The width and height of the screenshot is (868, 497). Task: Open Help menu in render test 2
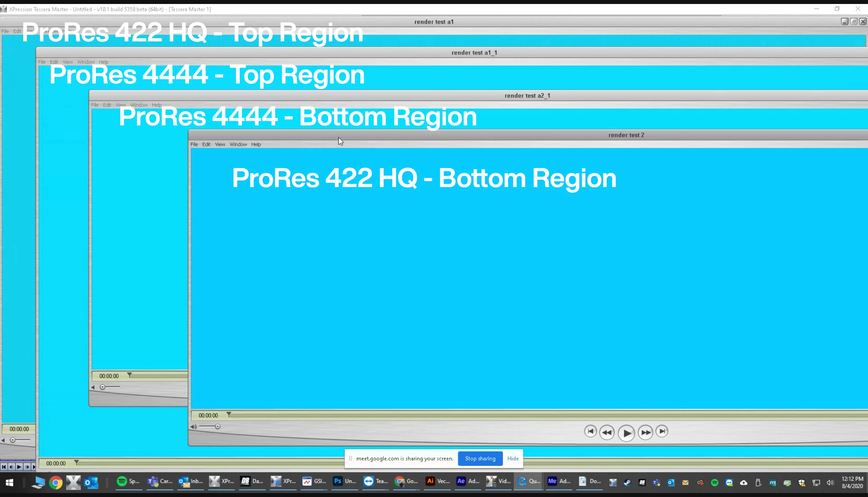[x=256, y=144]
